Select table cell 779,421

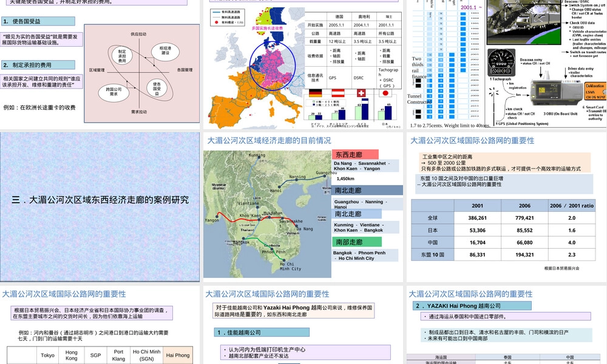(524, 218)
